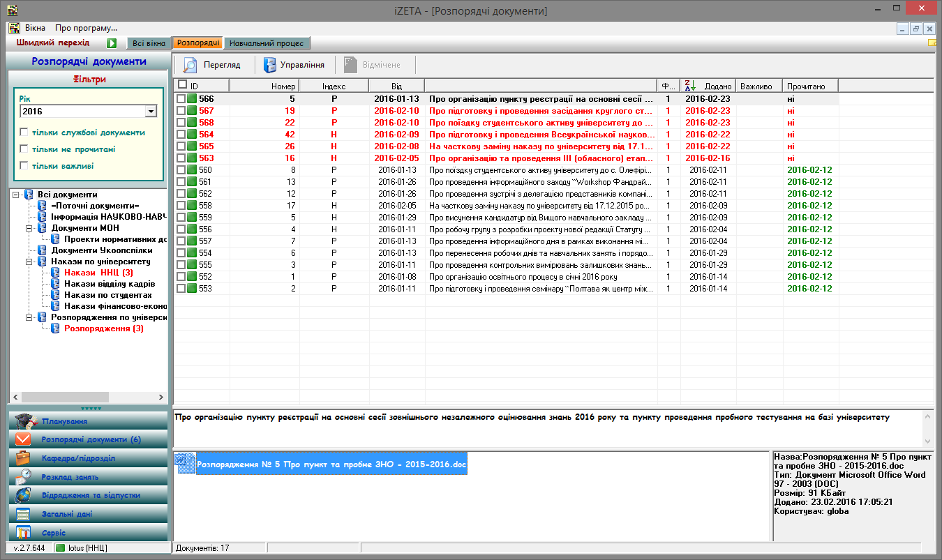The width and height of the screenshot is (942, 560).
Task: Click the collapse arrows above the Планування button
Action: [89, 408]
